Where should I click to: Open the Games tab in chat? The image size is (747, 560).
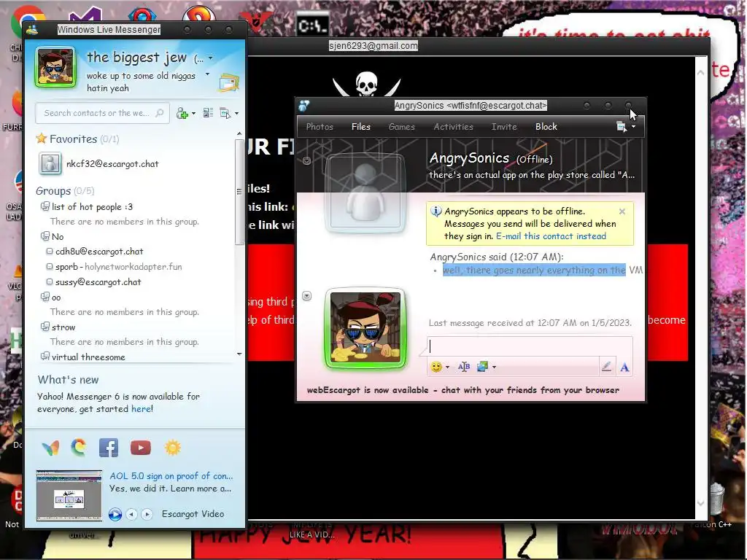coord(402,127)
